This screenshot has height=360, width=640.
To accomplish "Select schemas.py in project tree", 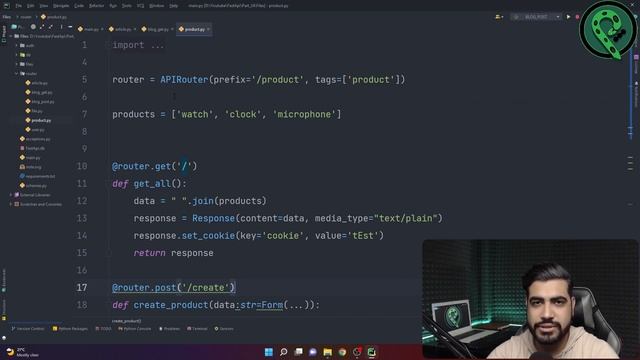I will [33, 186].
